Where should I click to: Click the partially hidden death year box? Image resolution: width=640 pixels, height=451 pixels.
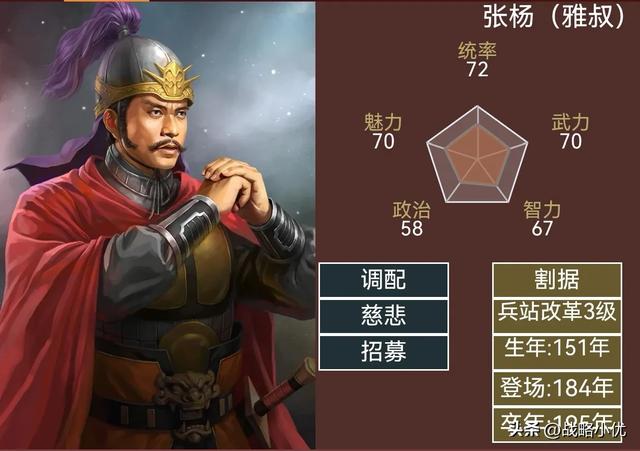coord(557,424)
